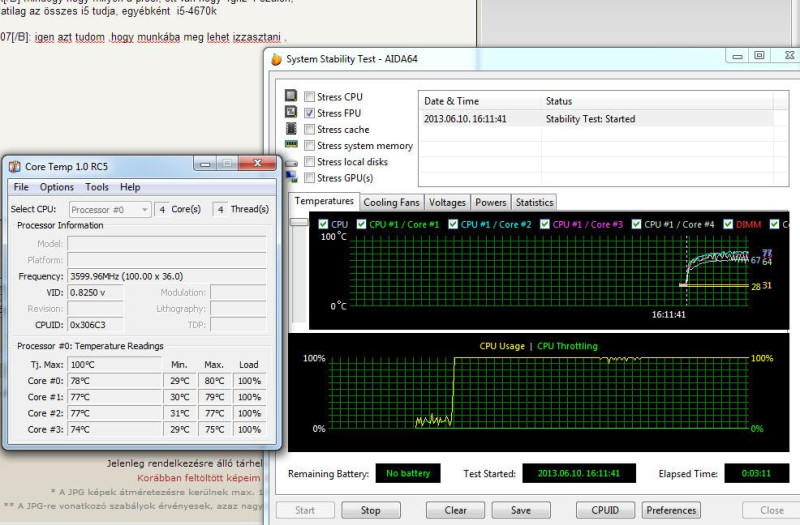Click the Clear button
Viewport: 800px width, 525px height.
456,510
